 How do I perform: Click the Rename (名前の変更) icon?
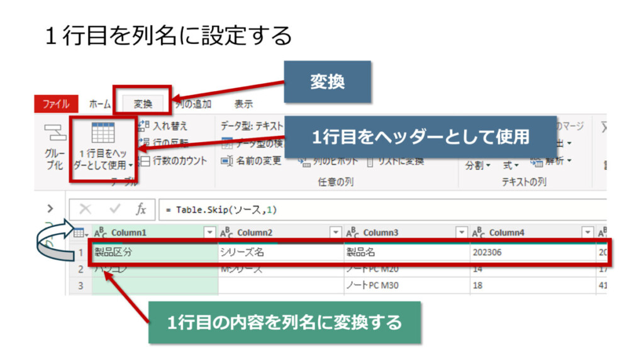click(227, 161)
